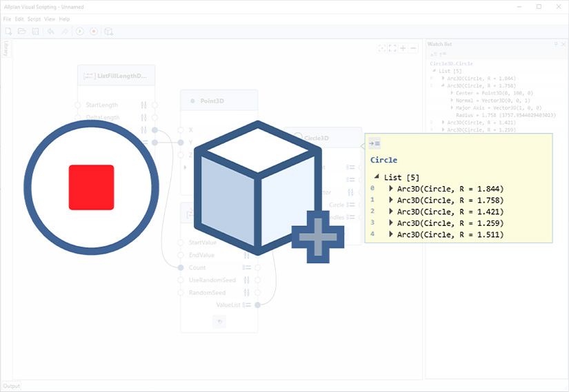Open the Library side tab
Image resolution: width=569 pixels, height=392 pixels.
(x=6, y=48)
